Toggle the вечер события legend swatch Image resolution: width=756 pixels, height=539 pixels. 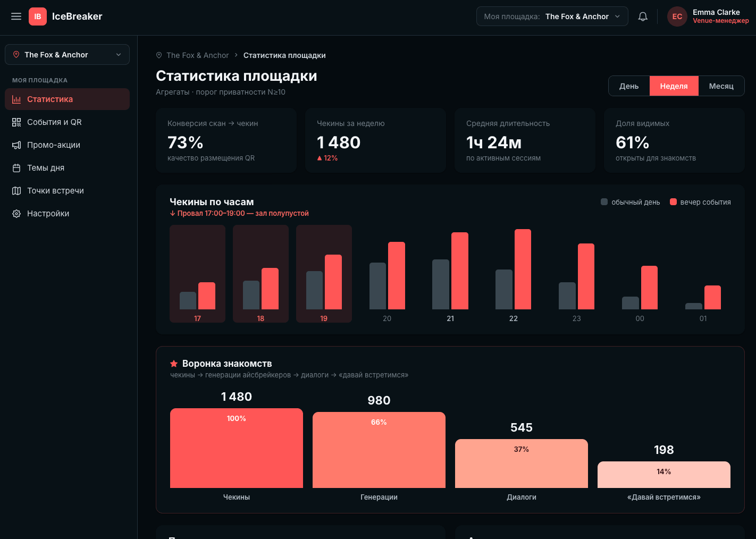click(673, 202)
